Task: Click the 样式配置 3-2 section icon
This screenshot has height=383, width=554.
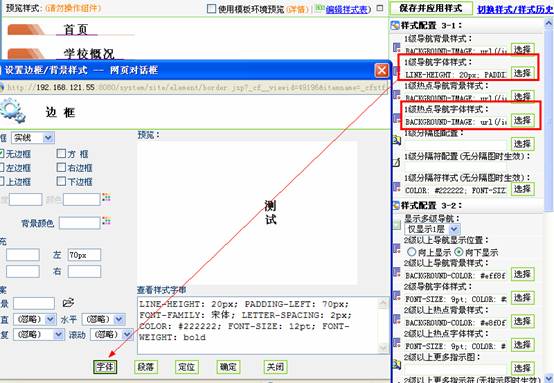Action: pos(395,205)
